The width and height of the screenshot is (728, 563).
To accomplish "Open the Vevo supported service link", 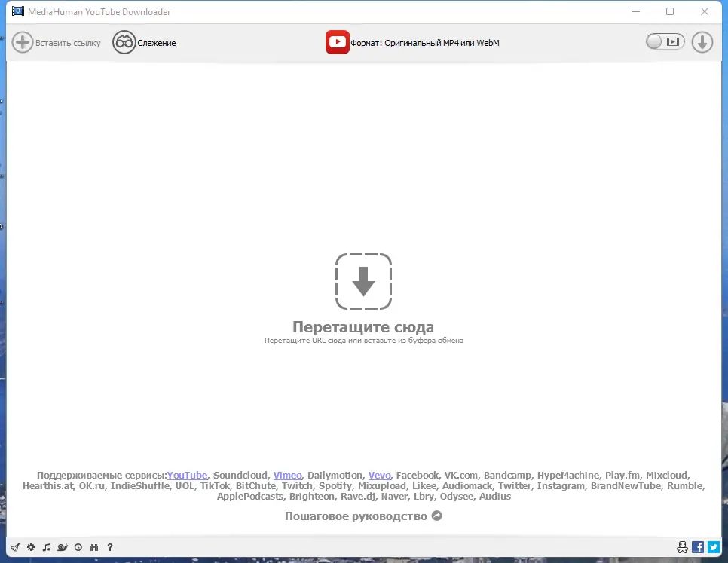I will (x=379, y=476).
